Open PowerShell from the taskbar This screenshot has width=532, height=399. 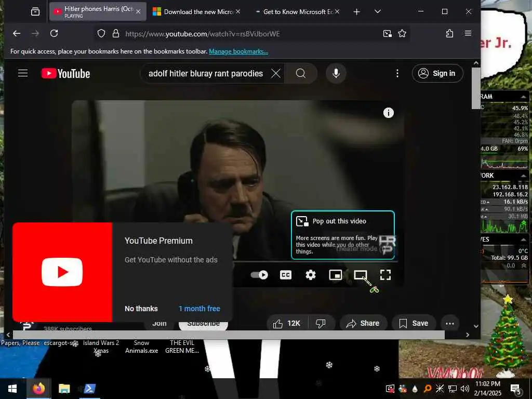(x=89, y=389)
